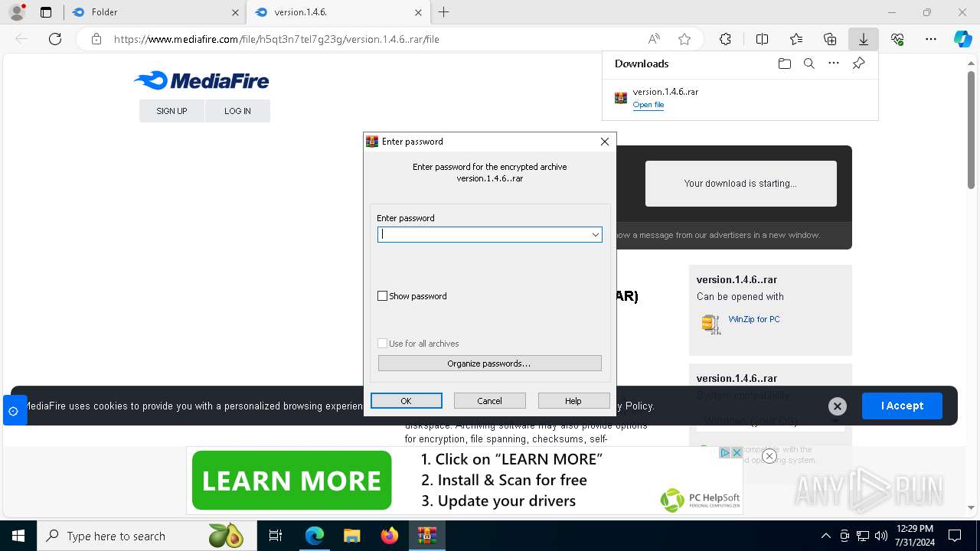Image resolution: width=980 pixels, height=551 pixels.
Task: Launch the Copilot sidebar icon
Action: 962,39
